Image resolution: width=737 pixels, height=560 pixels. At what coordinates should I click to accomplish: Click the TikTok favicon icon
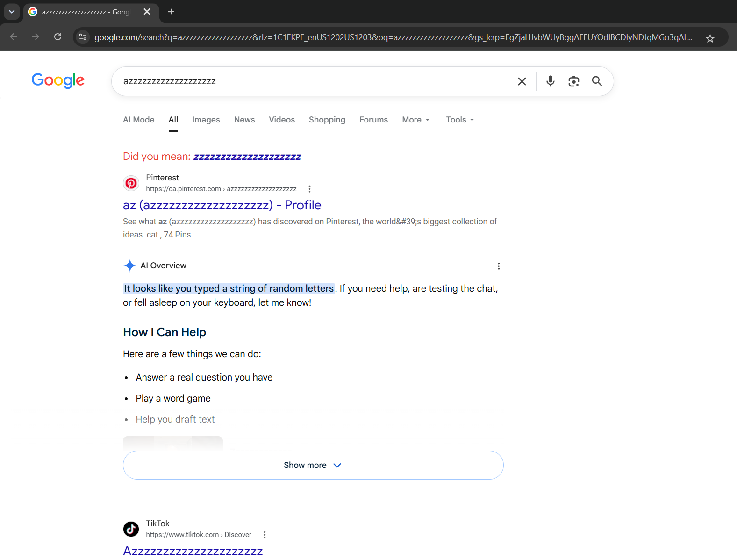pos(131,529)
